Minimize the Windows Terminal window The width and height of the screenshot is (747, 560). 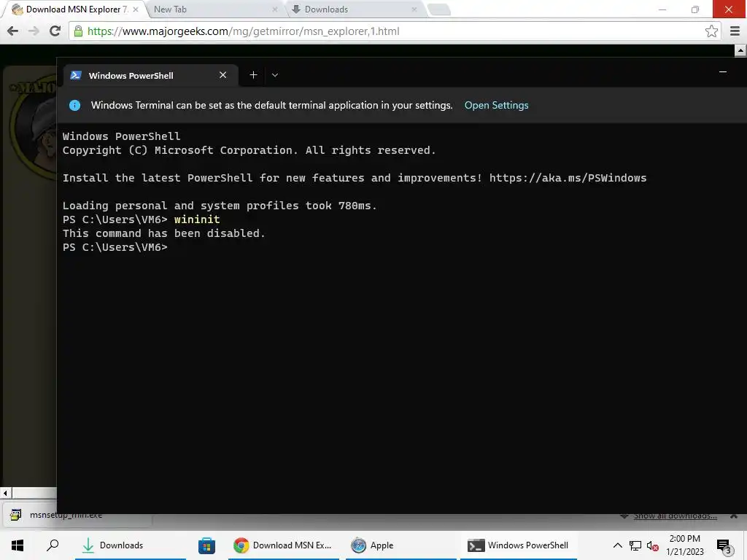click(722, 72)
